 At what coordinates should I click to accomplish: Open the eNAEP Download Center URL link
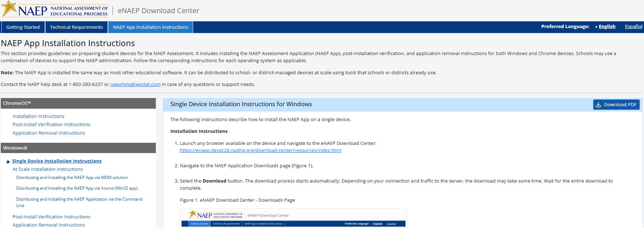point(261,151)
